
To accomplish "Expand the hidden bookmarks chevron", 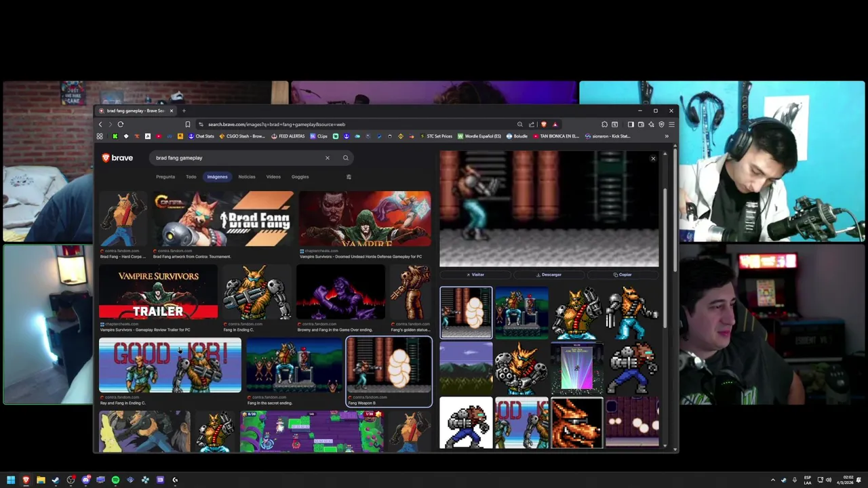I will click(x=667, y=136).
